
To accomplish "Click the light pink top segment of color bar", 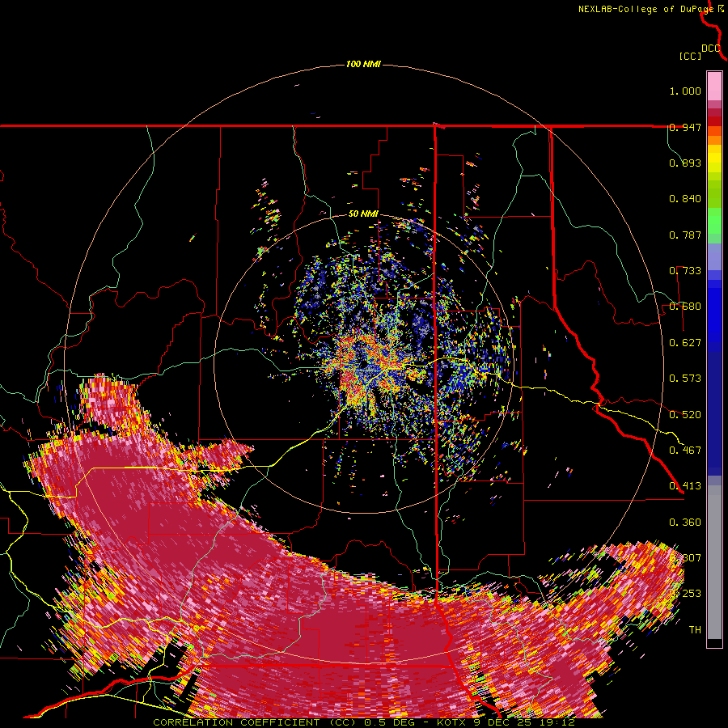I will [x=714, y=86].
